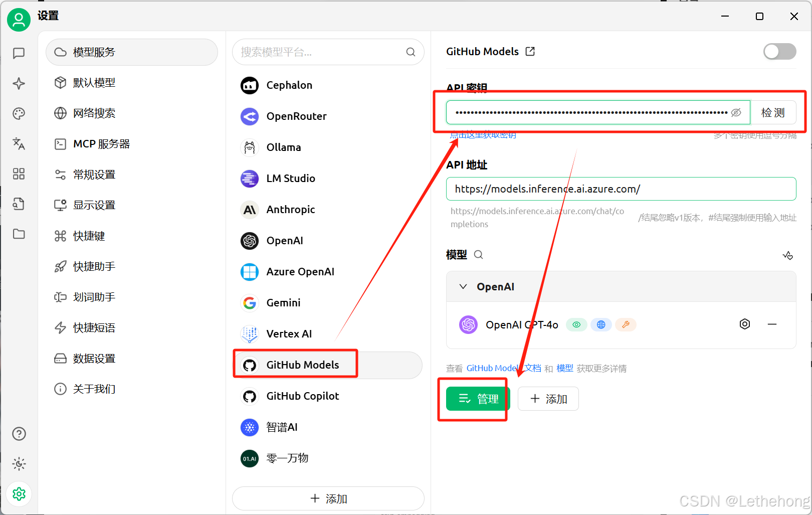Toggle API key visibility eye icon
The image size is (812, 515).
(736, 112)
